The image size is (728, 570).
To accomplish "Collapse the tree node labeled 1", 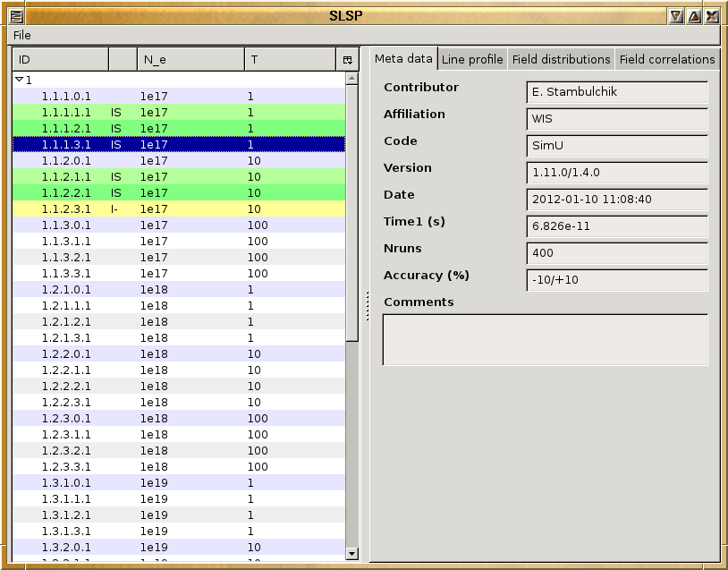I will click(20, 80).
